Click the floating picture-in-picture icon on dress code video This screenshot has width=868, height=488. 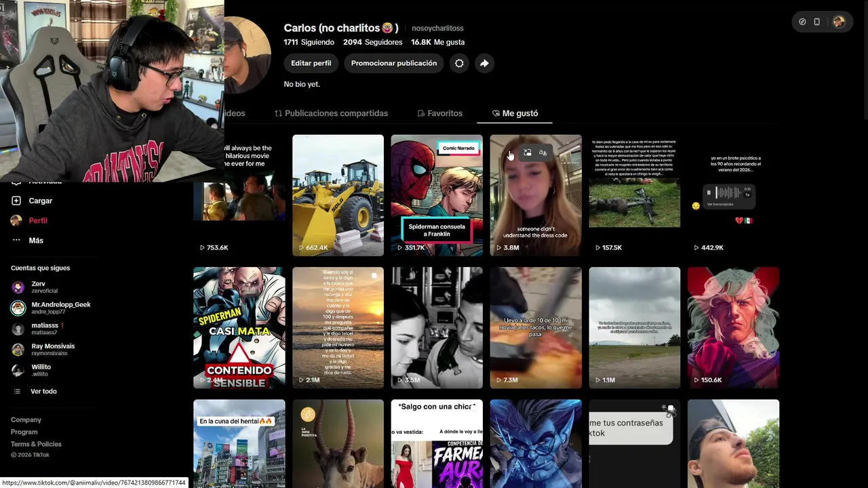(528, 153)
